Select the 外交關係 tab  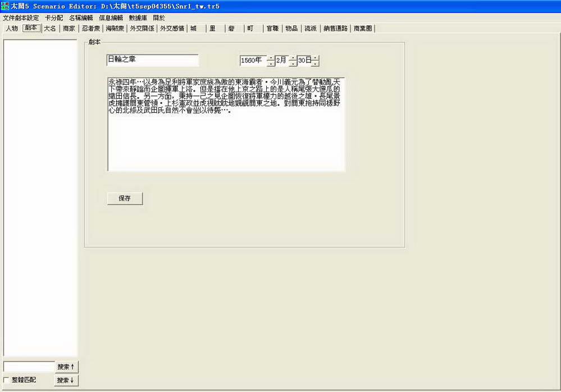pos(142,29)
